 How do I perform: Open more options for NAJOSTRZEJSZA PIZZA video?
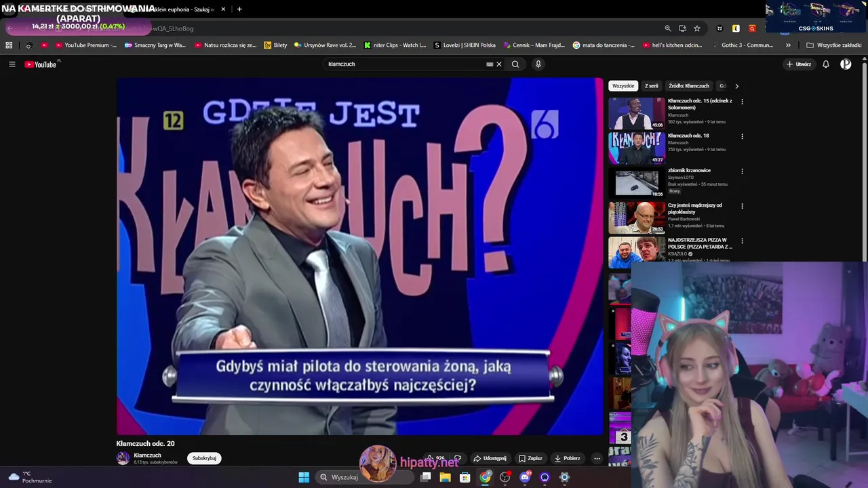pos(742,241)
